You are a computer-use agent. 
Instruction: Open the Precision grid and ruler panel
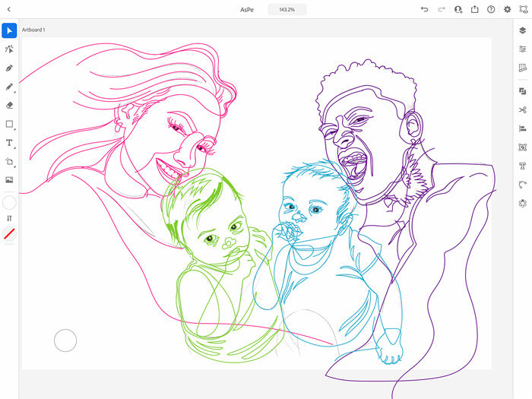tap(523, 68)
